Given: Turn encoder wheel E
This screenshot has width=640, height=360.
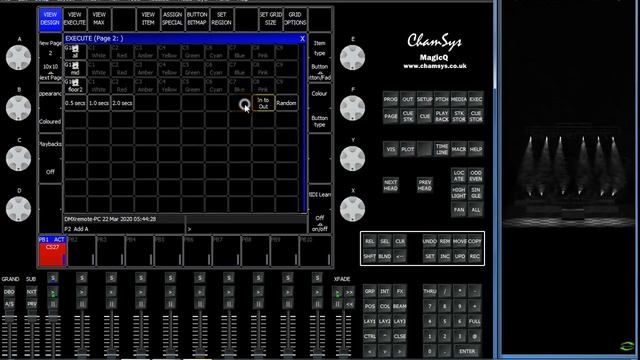Looking at the screenshot, I should [352, 58].
